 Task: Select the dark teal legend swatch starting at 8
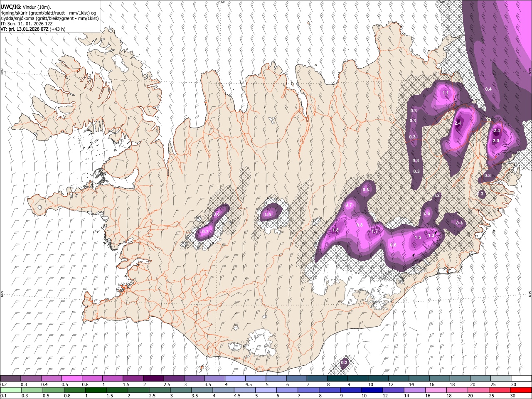(x=337, y=379)
